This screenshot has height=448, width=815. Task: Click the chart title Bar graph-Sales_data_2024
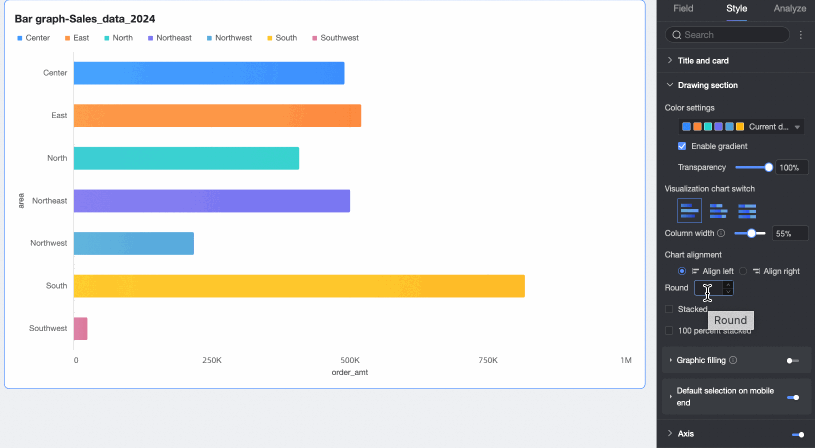85,19
